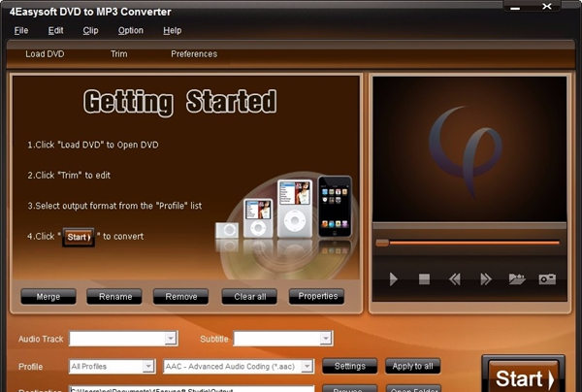This screenshot has width=582, height=392.
Task: Expand the Audio Track dropdown
Action: pos(171,339)
